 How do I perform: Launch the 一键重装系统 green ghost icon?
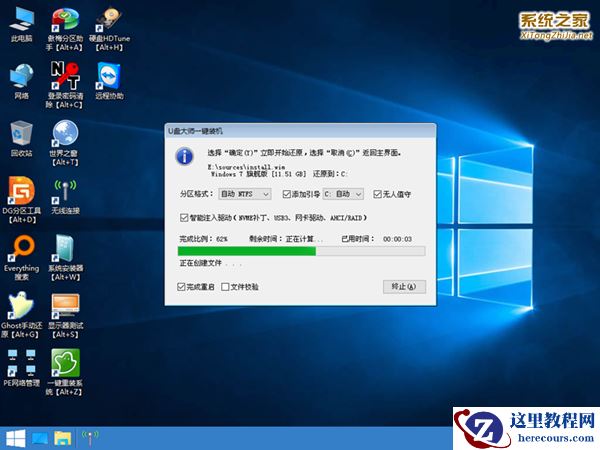point(65,372)
